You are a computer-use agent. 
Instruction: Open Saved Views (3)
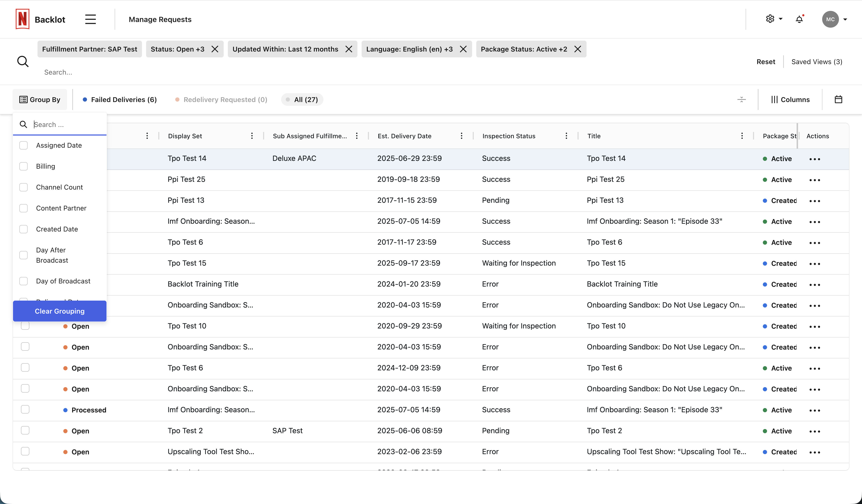(x=817, y=62)
